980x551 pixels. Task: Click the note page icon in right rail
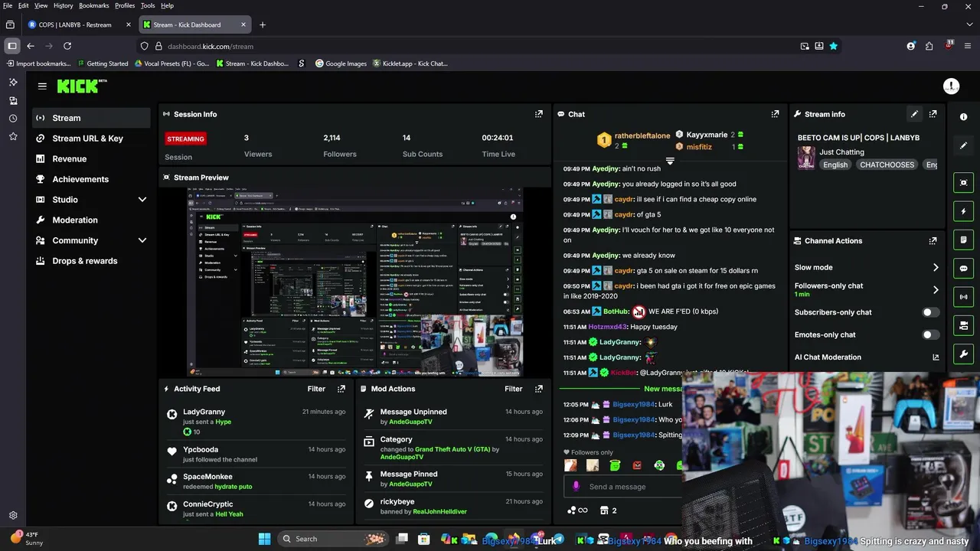click(963, 240)
